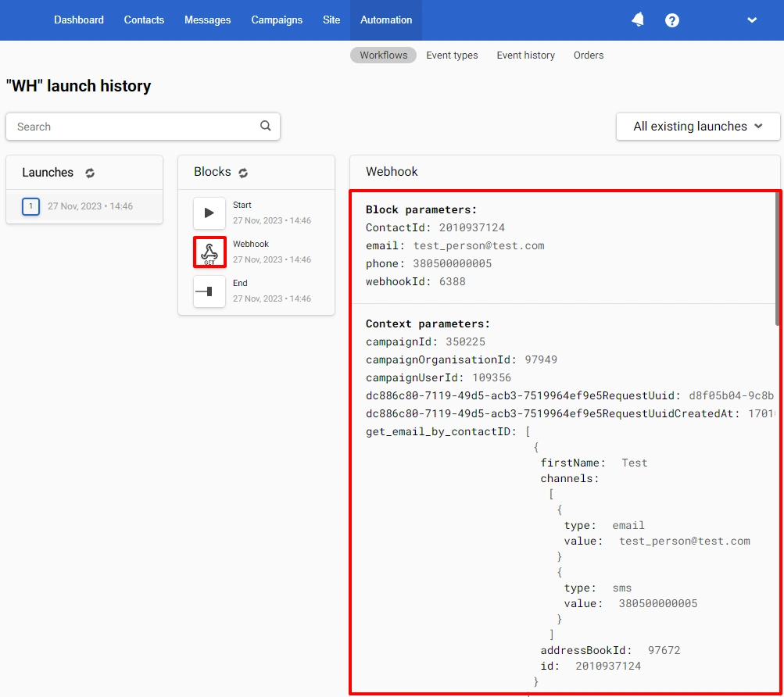Click the Start block label
The image size is (784, 697).
click(242, 205)
